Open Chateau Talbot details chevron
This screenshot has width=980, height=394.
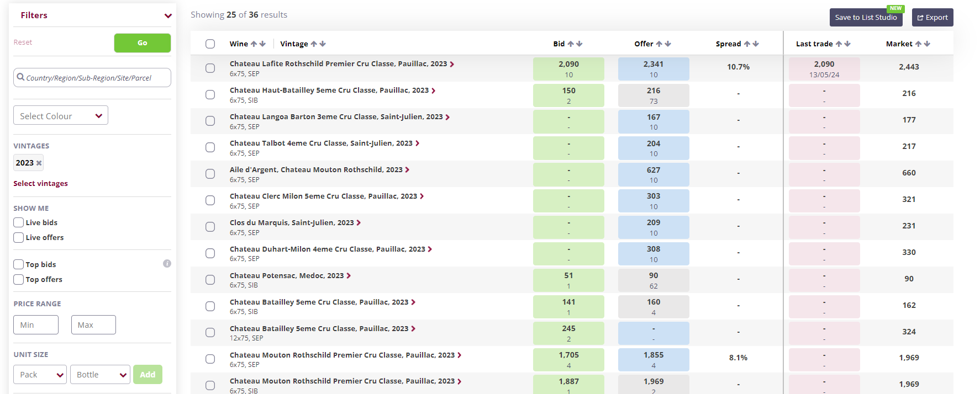click(x=417, y=143)
